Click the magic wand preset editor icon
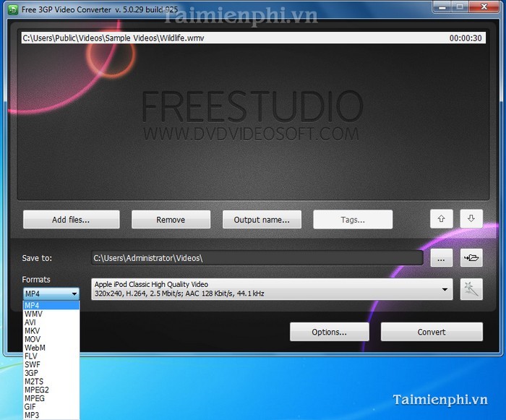This screenshot has height=420, width=506. pos(471,289)
